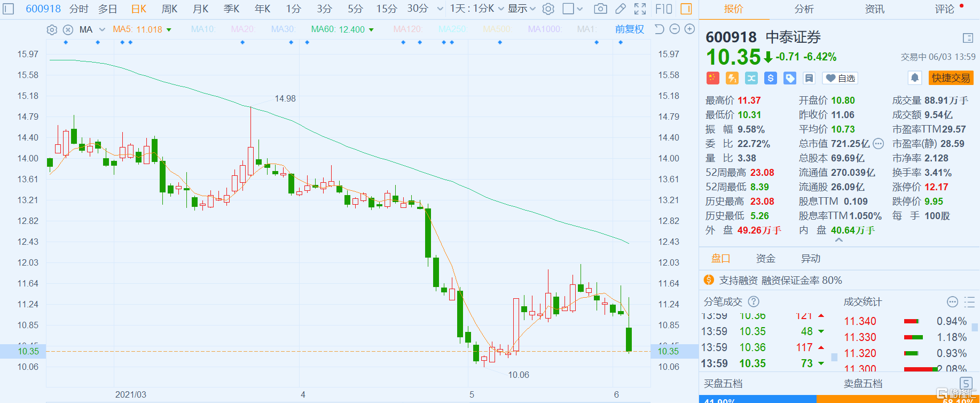Open the MA5 line options dropdown
Screen dimensions: 980x403
point(169,30)
